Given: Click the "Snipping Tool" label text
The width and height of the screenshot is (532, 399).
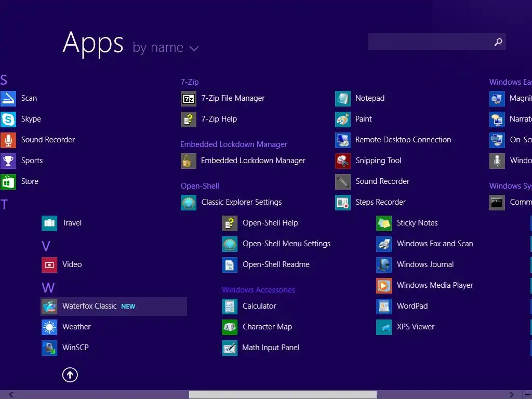Looking at the screenshot, I should click(378, 161).
